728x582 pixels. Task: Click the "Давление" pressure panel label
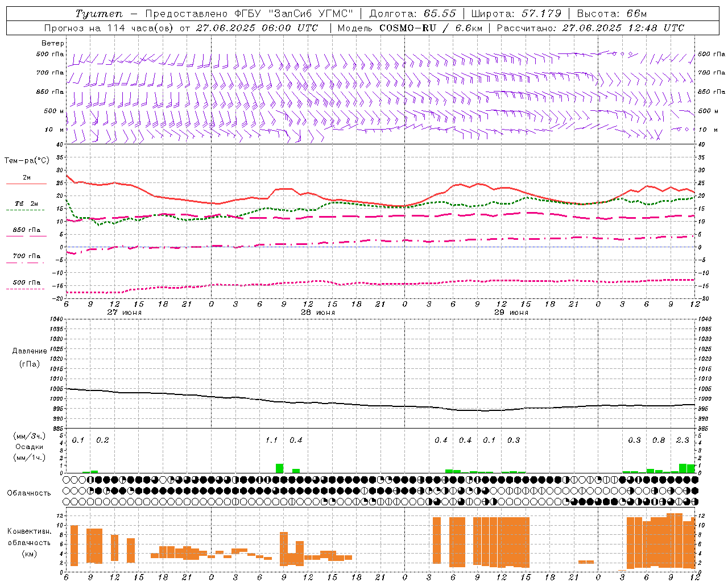(30, 351)
